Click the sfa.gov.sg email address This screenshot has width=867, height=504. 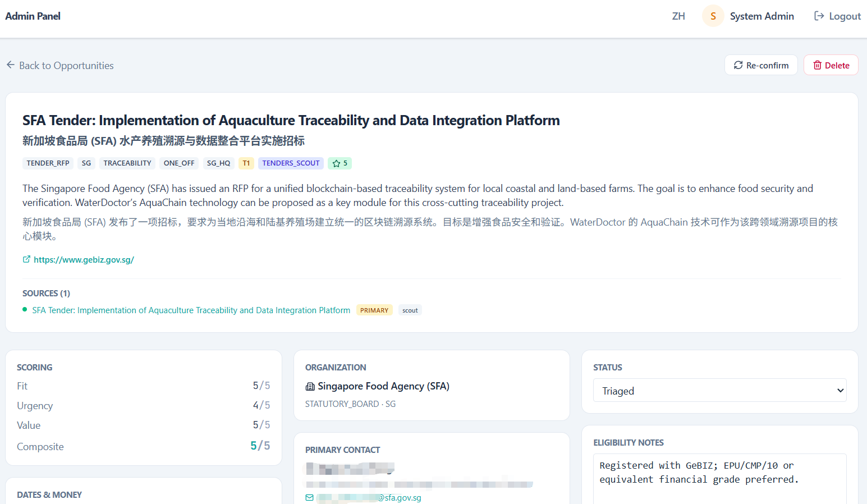368,497
